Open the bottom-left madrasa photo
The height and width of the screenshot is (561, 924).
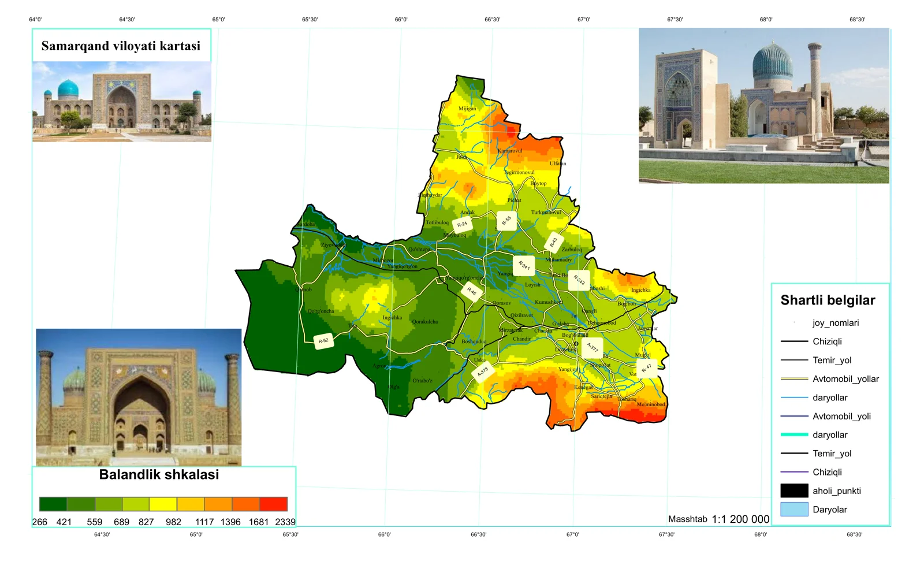click(x=139, y=397)
